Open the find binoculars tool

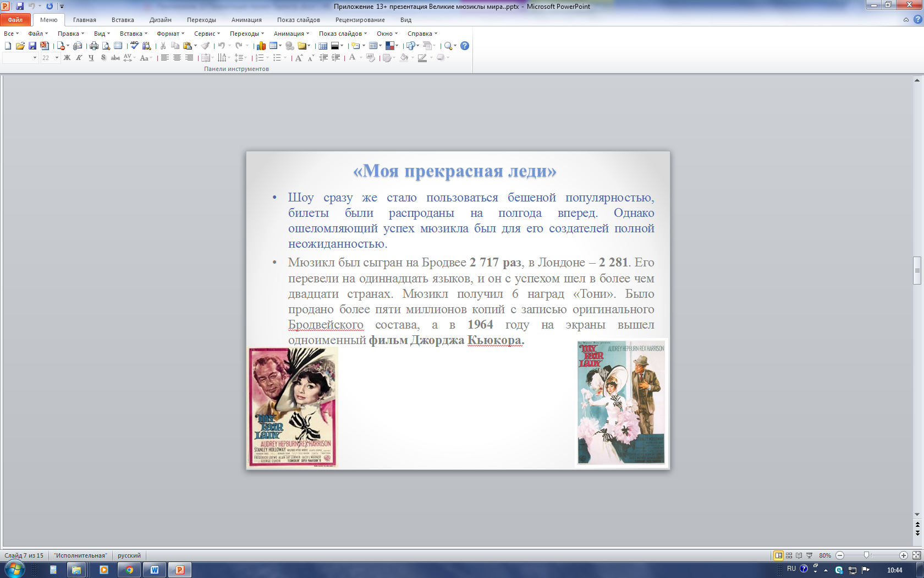147,46
